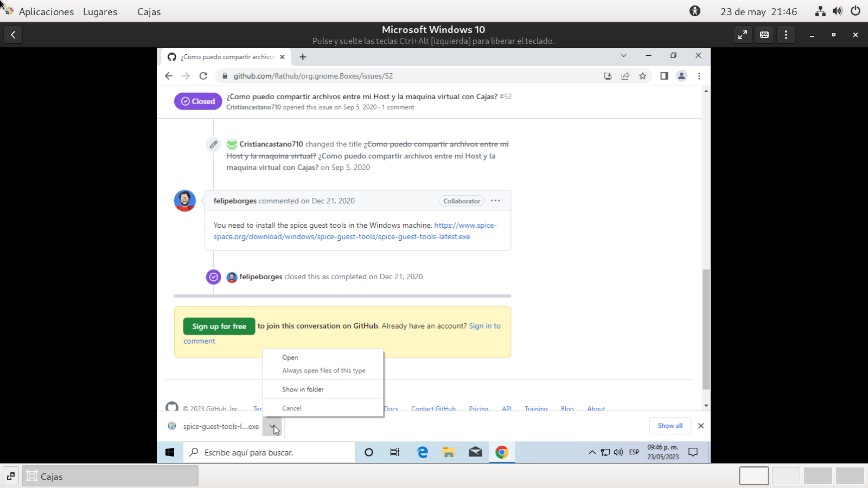The height and width of the screenshot is (488, 868).
Task: Bookmark this page with the star icon
Action: coord(643,76)
